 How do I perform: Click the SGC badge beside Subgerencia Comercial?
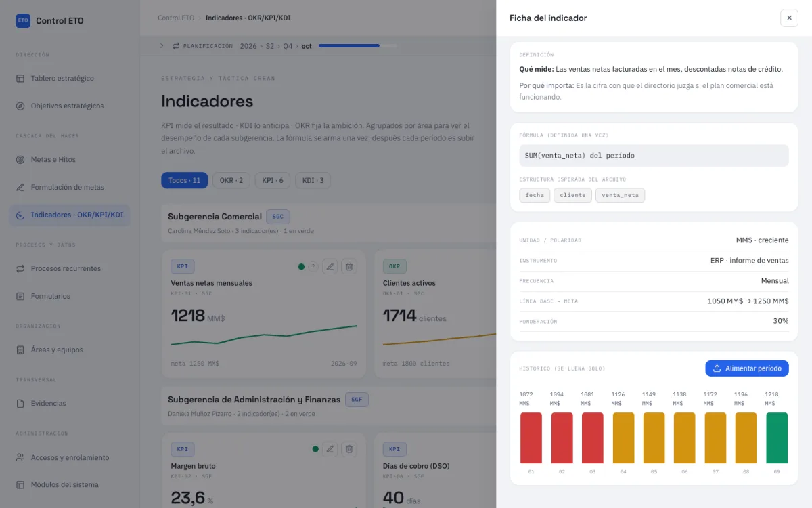tap(277, 217)
